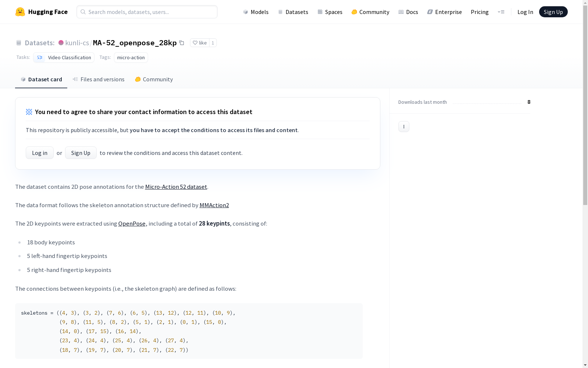Click the Hugging Face brand name
This screenshot has height=368, width=588.
[48, 12]
